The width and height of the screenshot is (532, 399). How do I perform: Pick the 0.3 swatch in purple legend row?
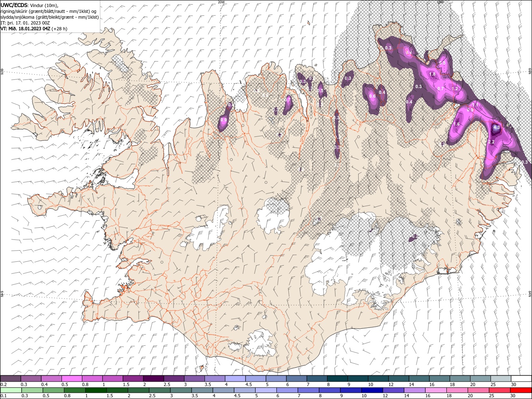[31, 379]
